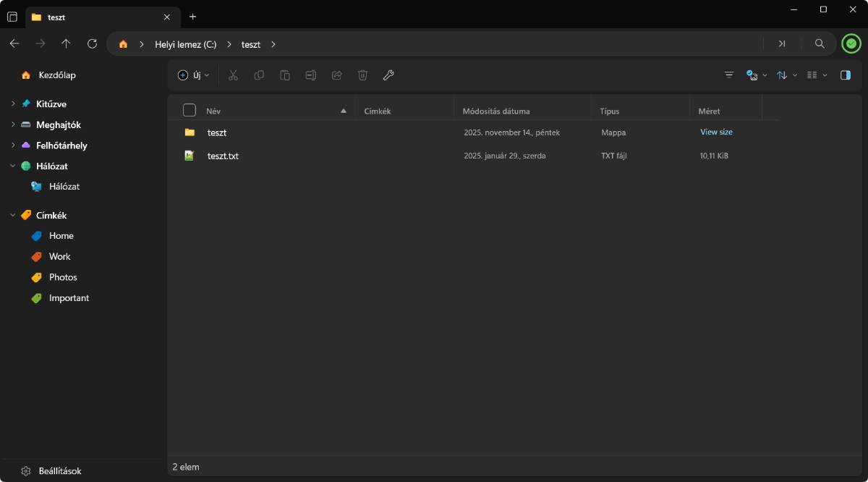Tick the select-all checkbox in header
The width and height of the screenshot is (868, 482).
[190, 110]
